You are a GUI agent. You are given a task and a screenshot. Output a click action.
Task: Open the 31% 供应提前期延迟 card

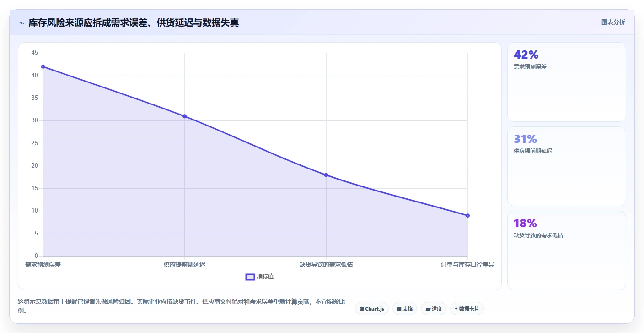coord(566,166)
